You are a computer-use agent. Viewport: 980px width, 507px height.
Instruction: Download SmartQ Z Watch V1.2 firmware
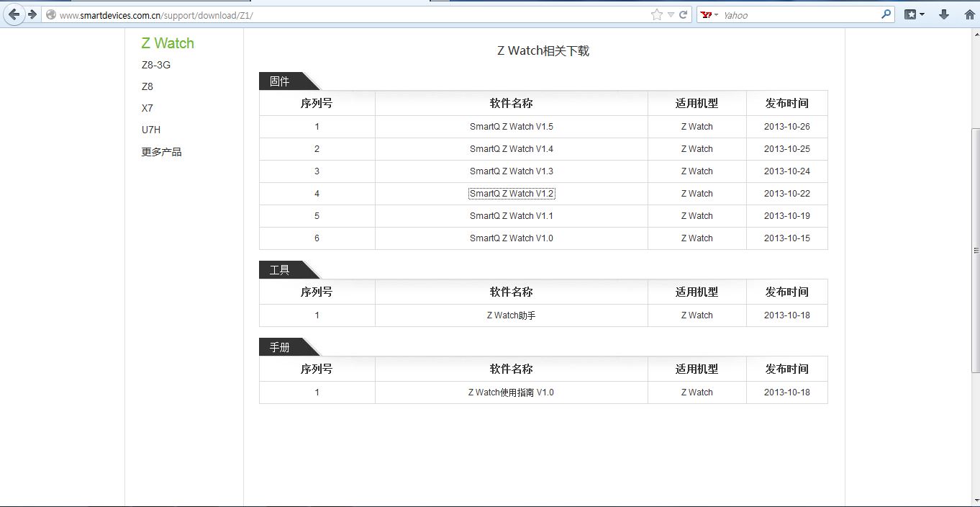tap(512, 194)
